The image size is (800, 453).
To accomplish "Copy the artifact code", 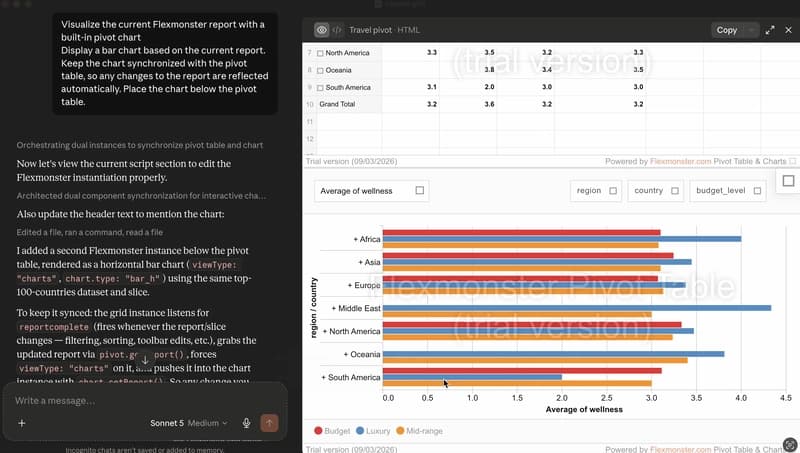I will tap(727, 30).
